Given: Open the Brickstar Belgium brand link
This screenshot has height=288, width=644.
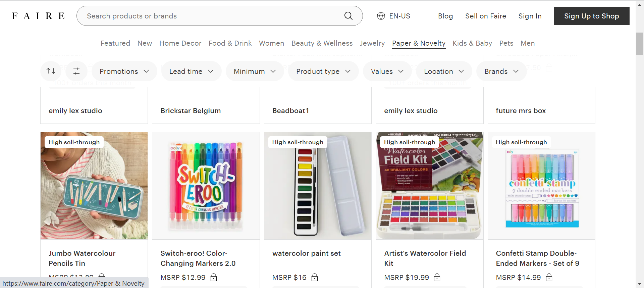Looking at the screenshot, I should (191, 110).
